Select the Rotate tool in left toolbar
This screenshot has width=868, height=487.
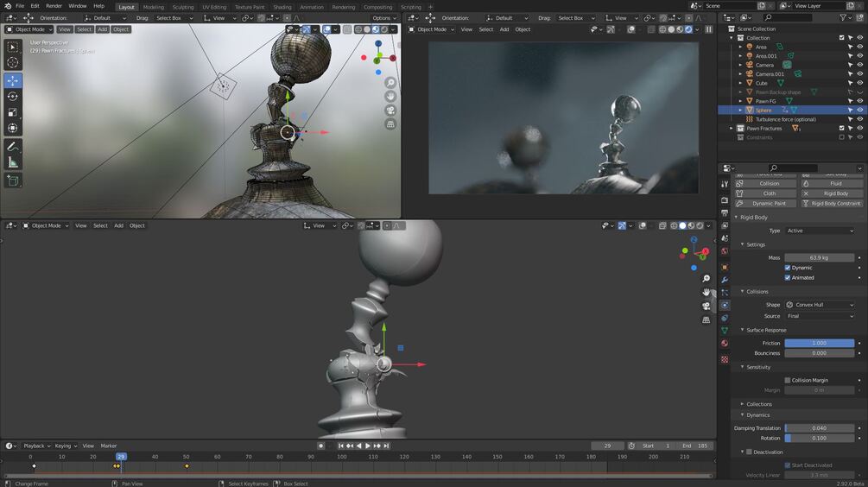[x=13, y=97]
